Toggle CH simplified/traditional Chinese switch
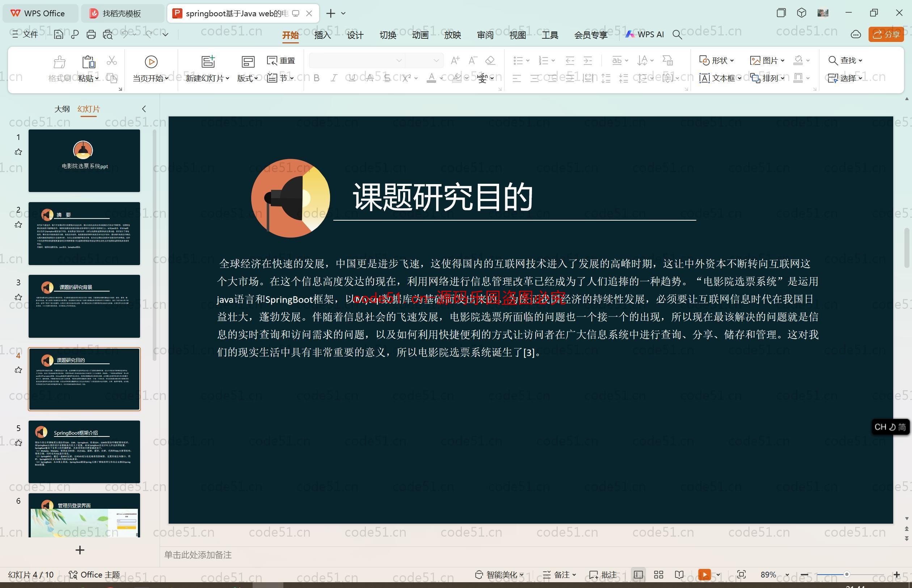This screenshot has width=912, height=588. pos(902,427)
